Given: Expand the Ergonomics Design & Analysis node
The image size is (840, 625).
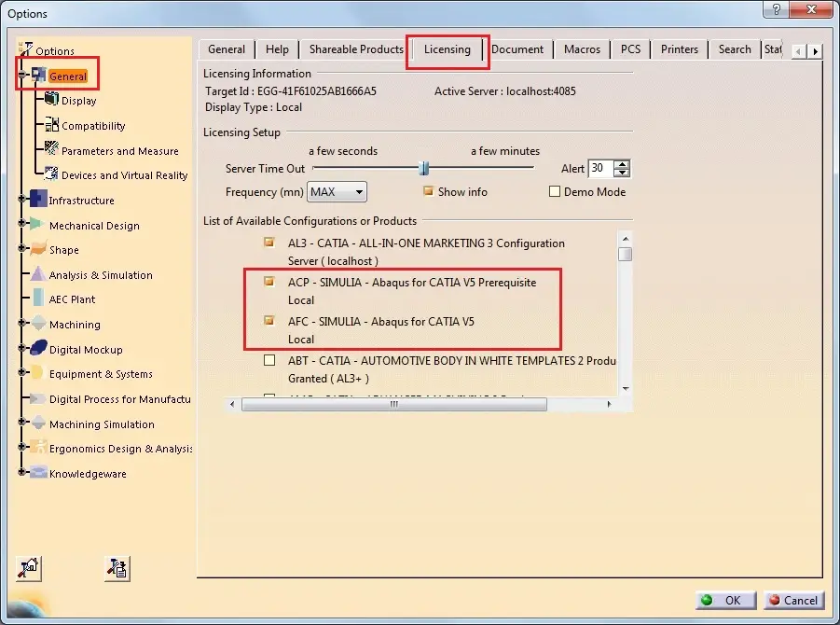Looking at the screenshot, I should (x=21, y=447).
